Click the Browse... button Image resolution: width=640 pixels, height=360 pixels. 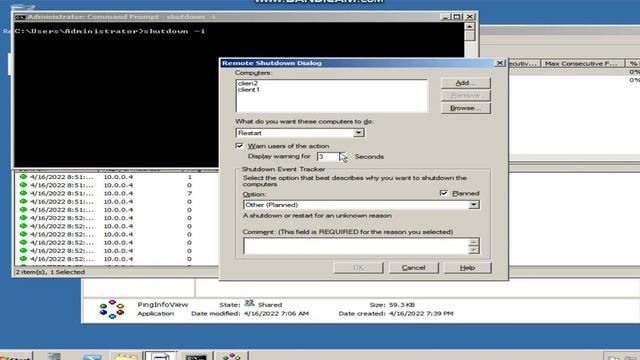465,108
